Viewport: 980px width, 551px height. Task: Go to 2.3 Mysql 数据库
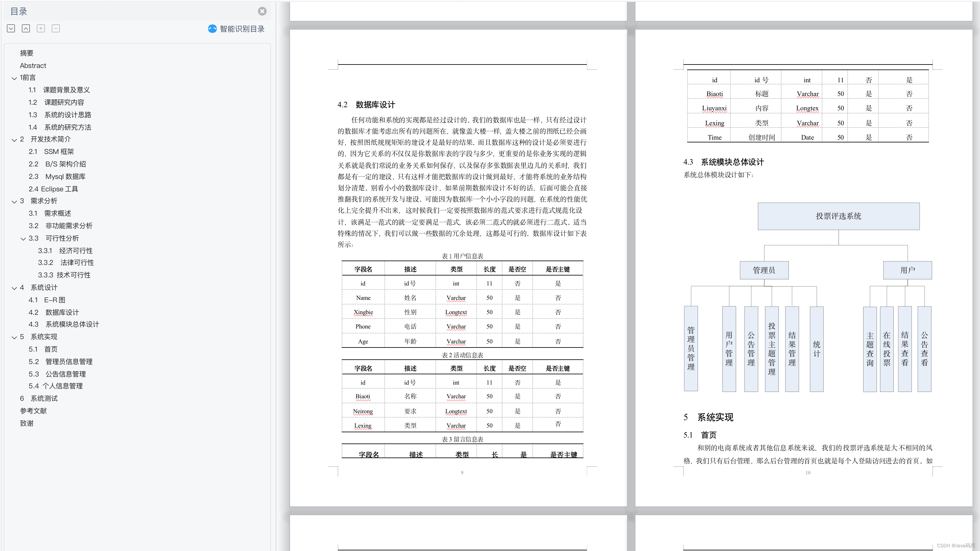57,177
